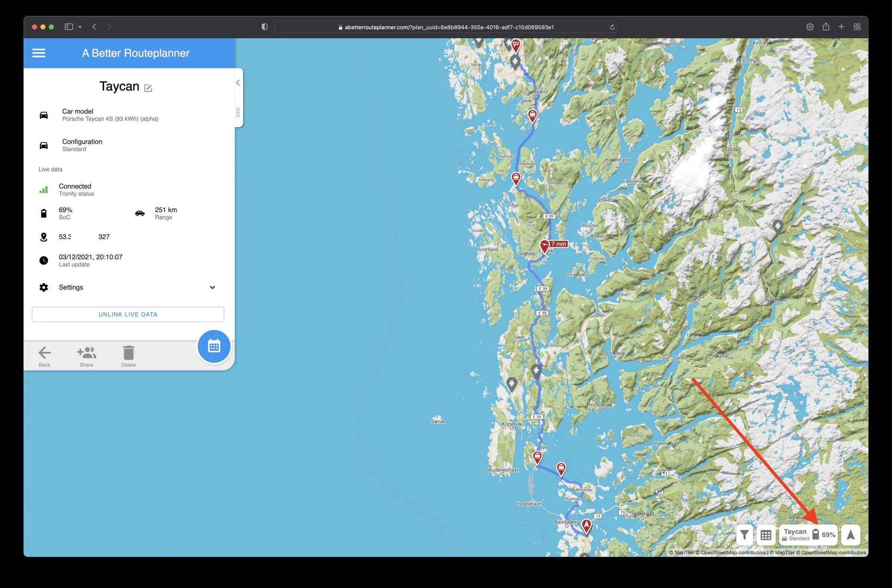The image size is (892, 588).
Task: Click the ferry marker near Søvik
Action: tap(533, 116)
